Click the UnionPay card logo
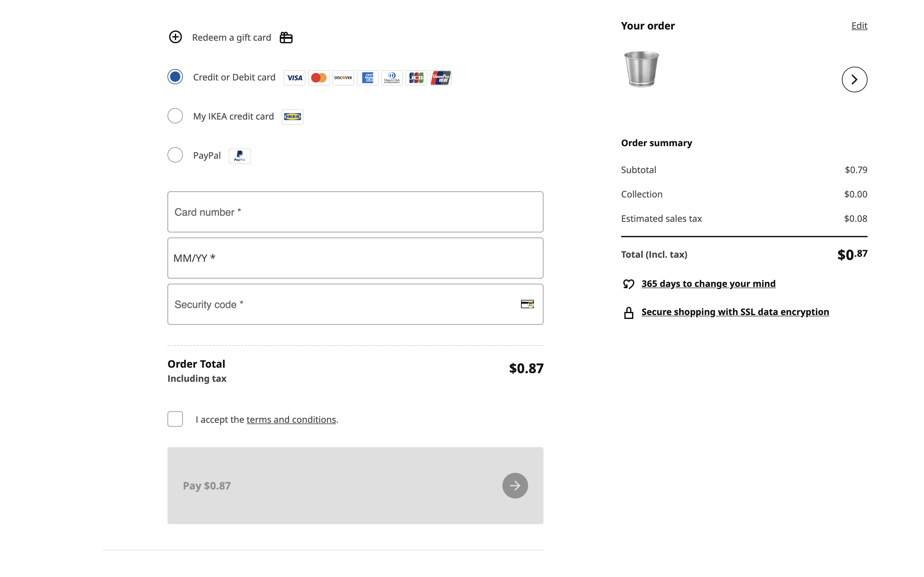 tap(441, 78)
